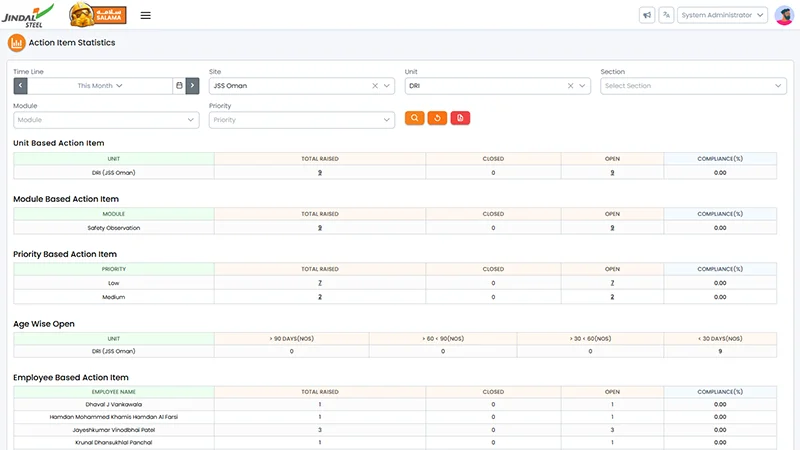
Task: Open the Module dropdown
Action: (x=106, y=120)
